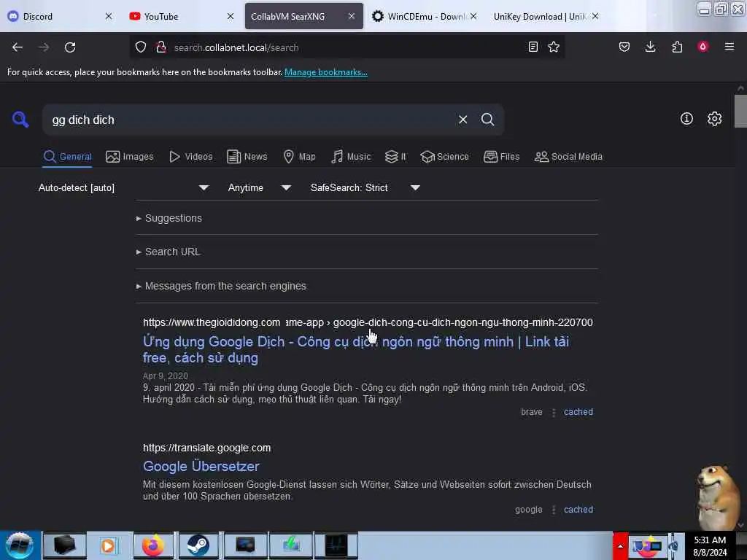Open the SafeSearch: Strict dropdown

pos(365,187)
